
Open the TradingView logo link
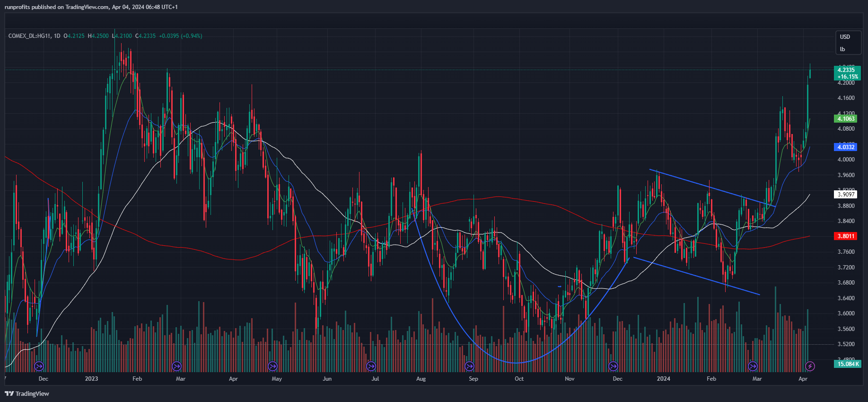coord(27,393)
